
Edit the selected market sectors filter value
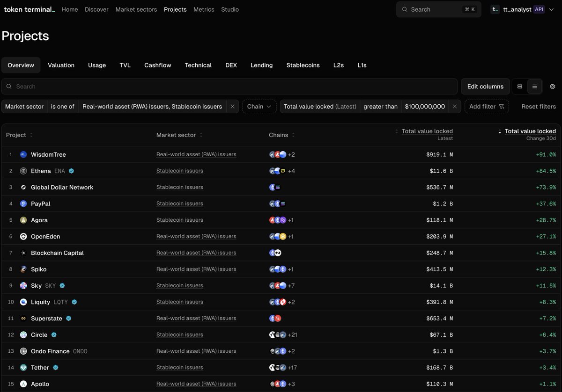point(152,107)
